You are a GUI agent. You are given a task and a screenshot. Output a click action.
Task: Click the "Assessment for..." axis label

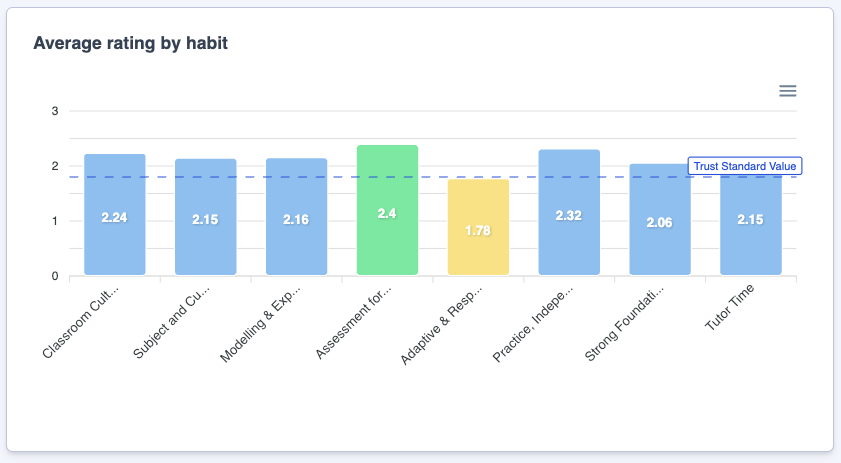point(355,322)
